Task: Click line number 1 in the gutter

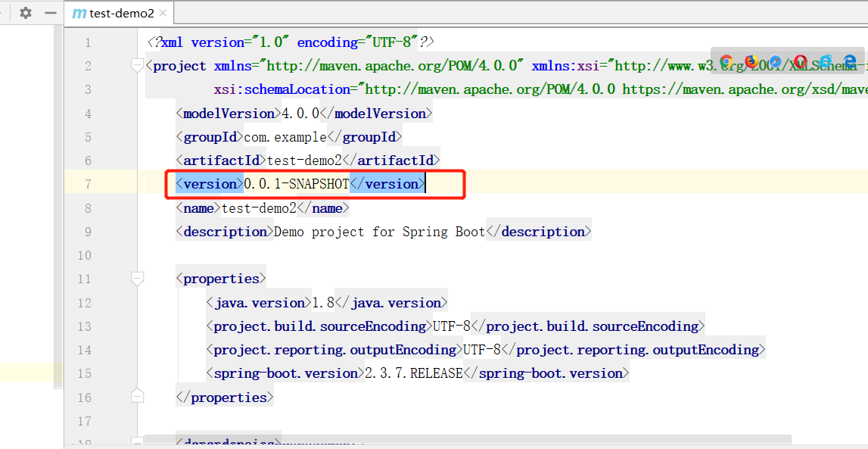Action: (88, 42)
